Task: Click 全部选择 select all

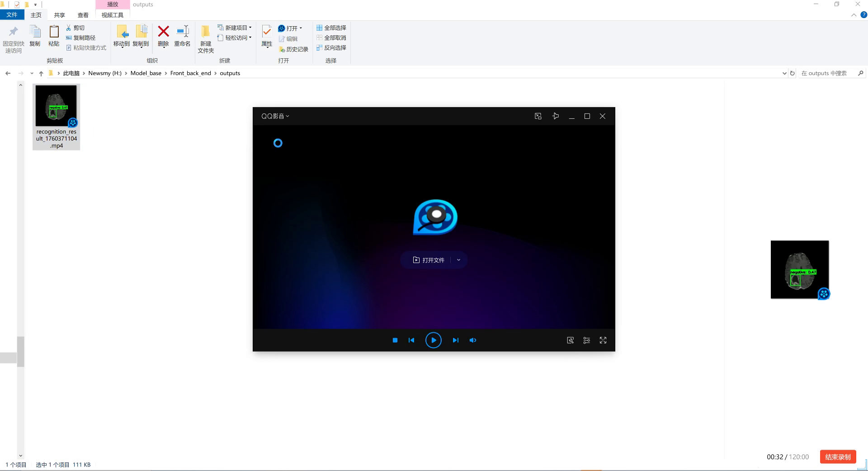Action: 331,28
